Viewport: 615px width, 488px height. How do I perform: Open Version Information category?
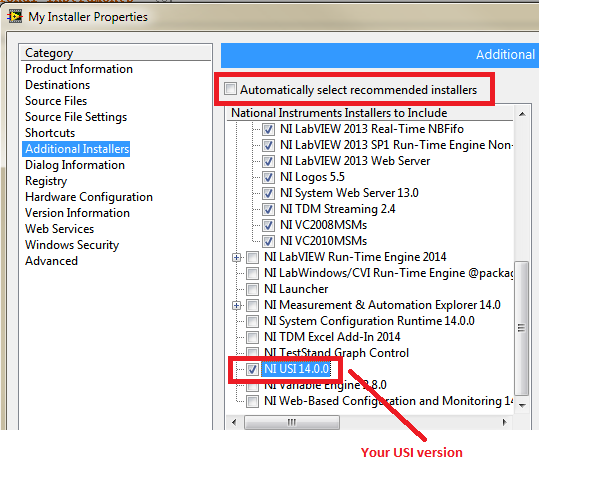click(x=77, y=213)
